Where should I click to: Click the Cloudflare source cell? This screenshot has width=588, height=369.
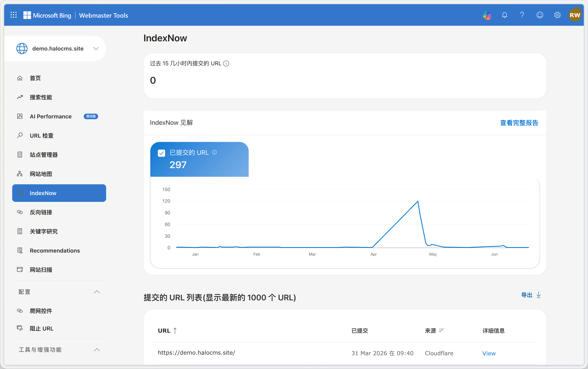point(439,353)
